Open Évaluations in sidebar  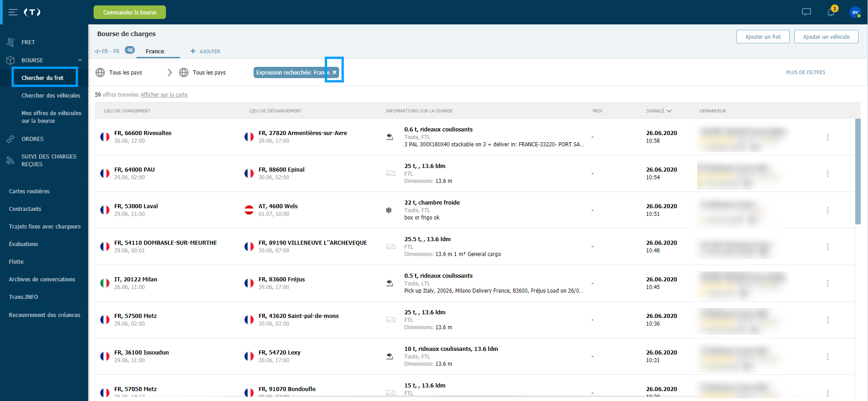24,244
